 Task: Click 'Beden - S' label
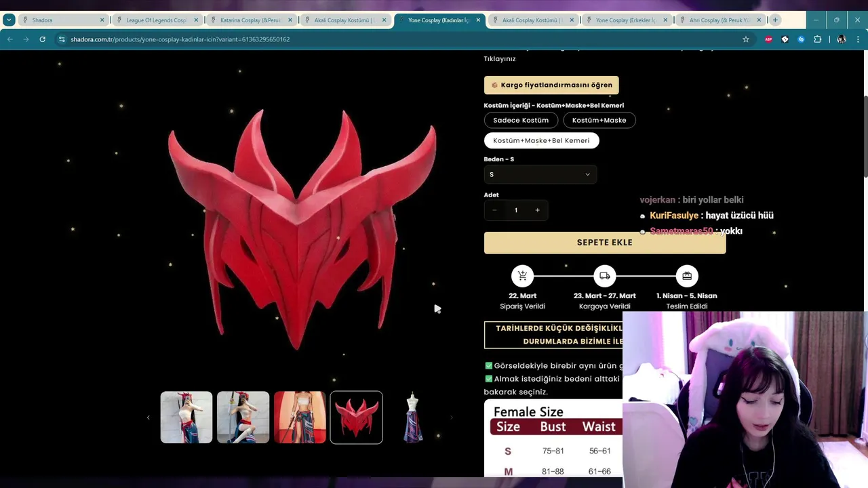(499, 159)
